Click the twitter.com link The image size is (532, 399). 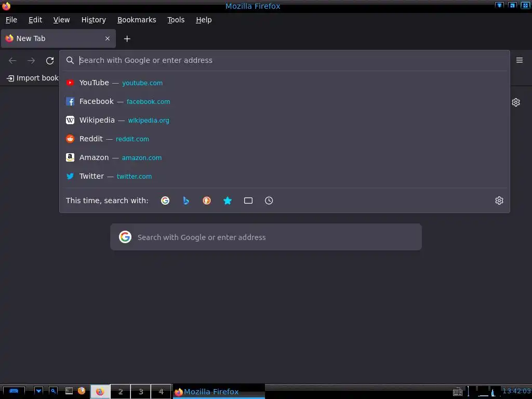tap(134, 177)
